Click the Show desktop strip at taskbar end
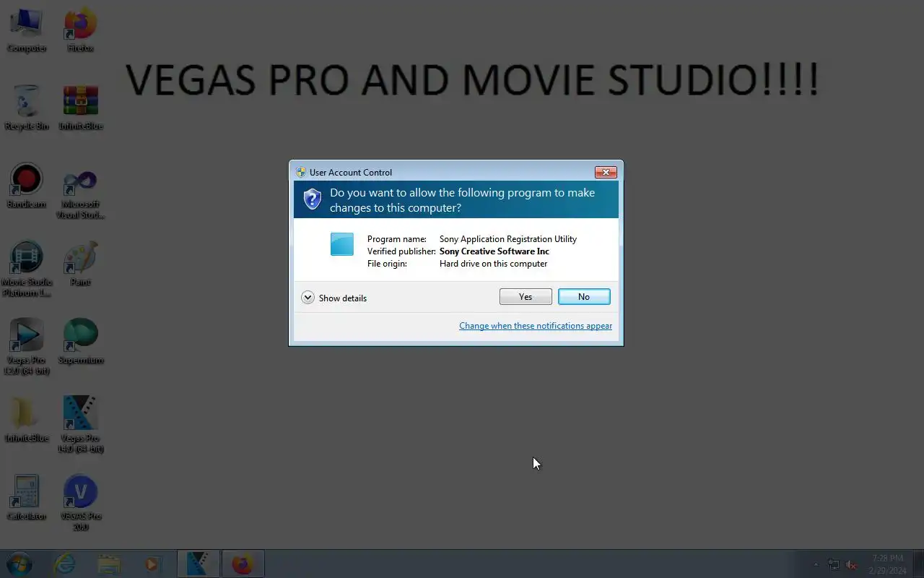Viewport: 924px width, 578px height. [x=918, y=564]
